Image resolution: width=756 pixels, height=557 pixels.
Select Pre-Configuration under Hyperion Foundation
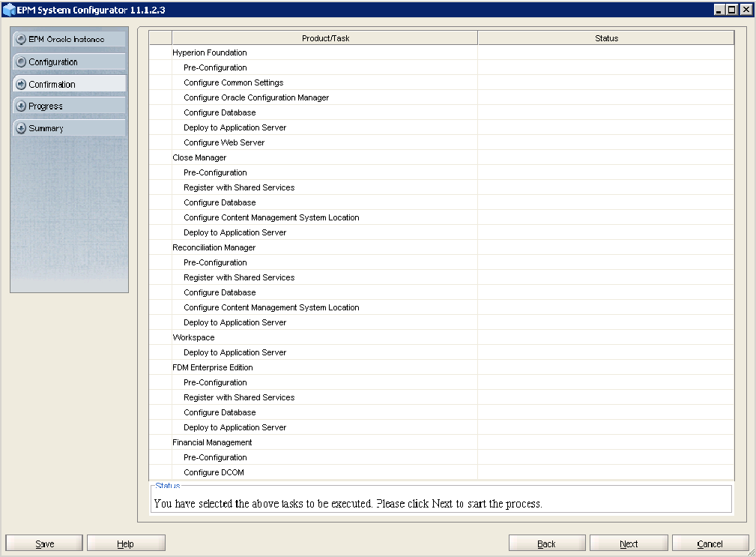coord(441,67)
